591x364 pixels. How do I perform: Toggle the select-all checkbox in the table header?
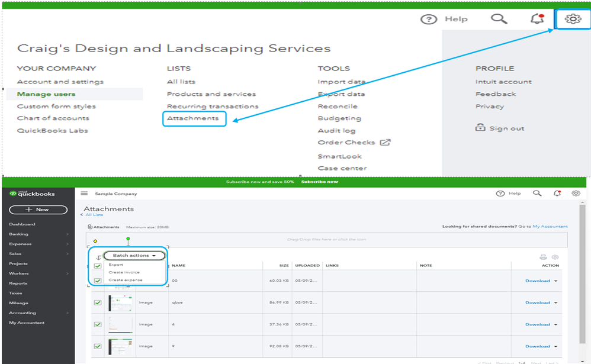point(98,266)
